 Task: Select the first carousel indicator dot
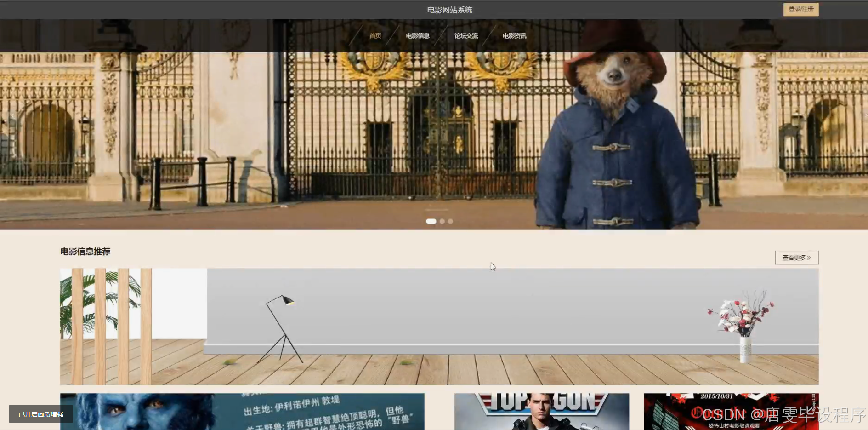(431, 221)
